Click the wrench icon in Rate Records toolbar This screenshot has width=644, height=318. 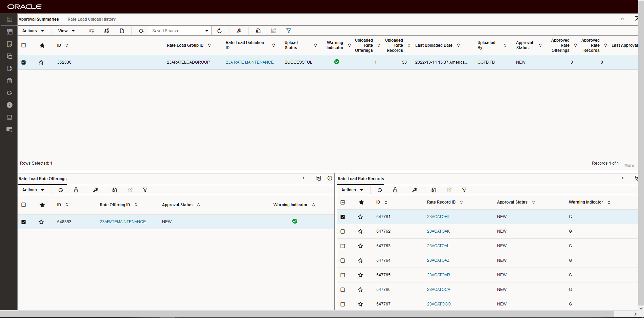[415, 190]
